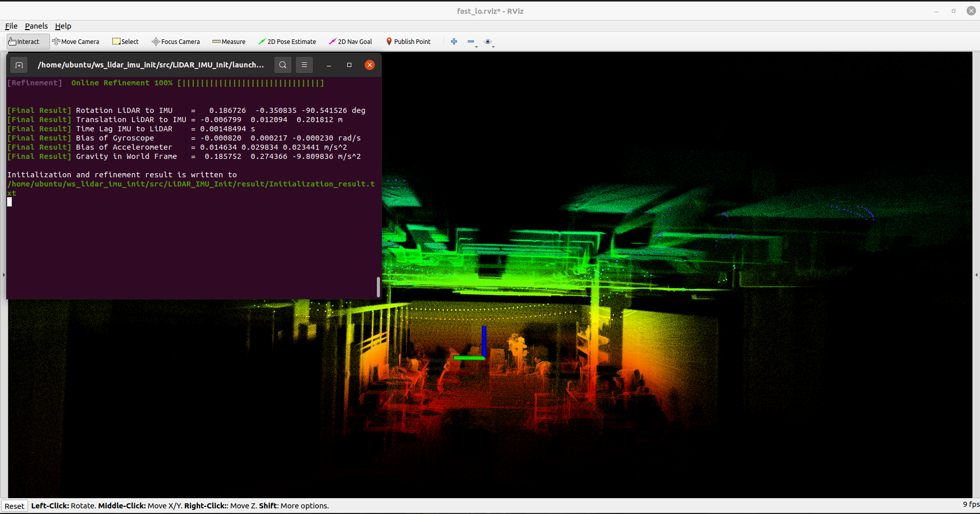980x514 pixels.
Task: Click the '9 fps' frame rate indicator
Action: 971,504
